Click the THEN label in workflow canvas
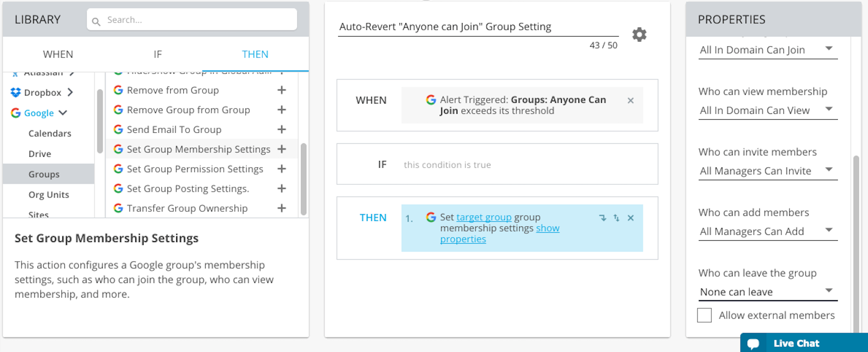868x352 pixels. coord(373,218)
